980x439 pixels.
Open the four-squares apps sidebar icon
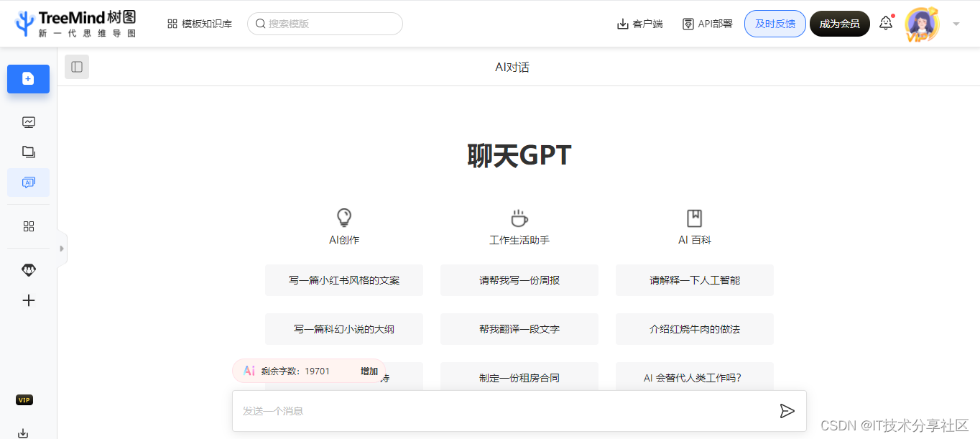point(29,226)
